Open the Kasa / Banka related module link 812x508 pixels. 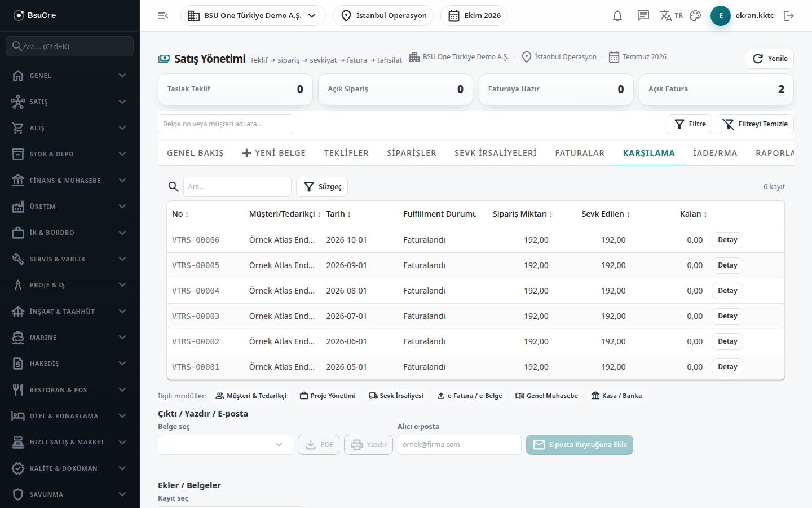616,396
